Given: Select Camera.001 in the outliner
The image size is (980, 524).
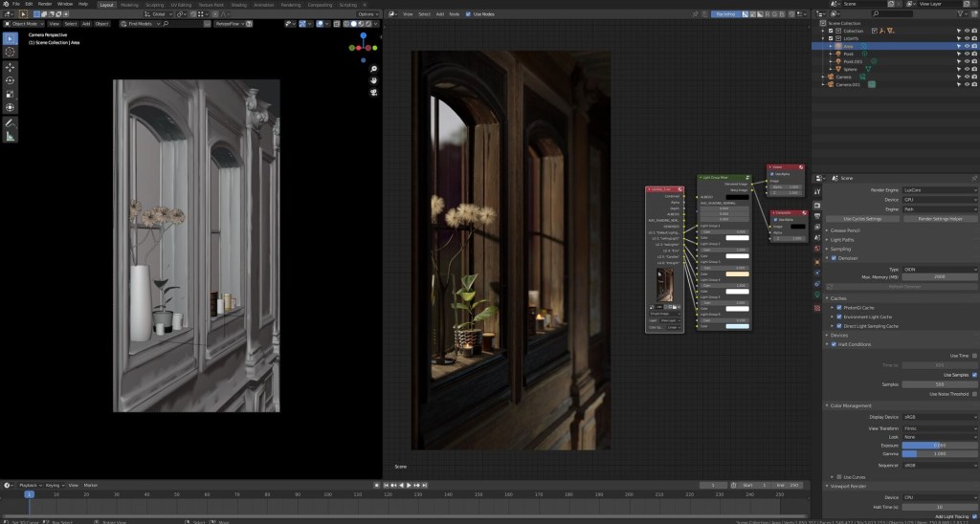Looking at the screenshot, I should [848, 84].
